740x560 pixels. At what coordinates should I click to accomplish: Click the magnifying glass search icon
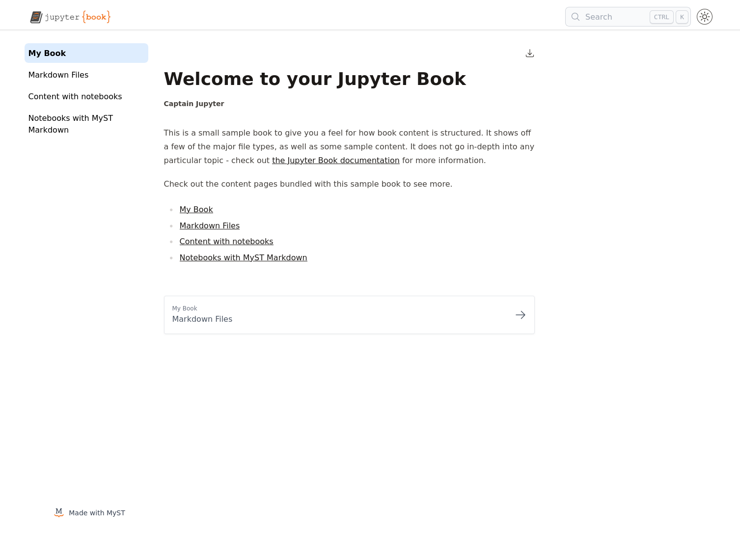click(576, 17)
